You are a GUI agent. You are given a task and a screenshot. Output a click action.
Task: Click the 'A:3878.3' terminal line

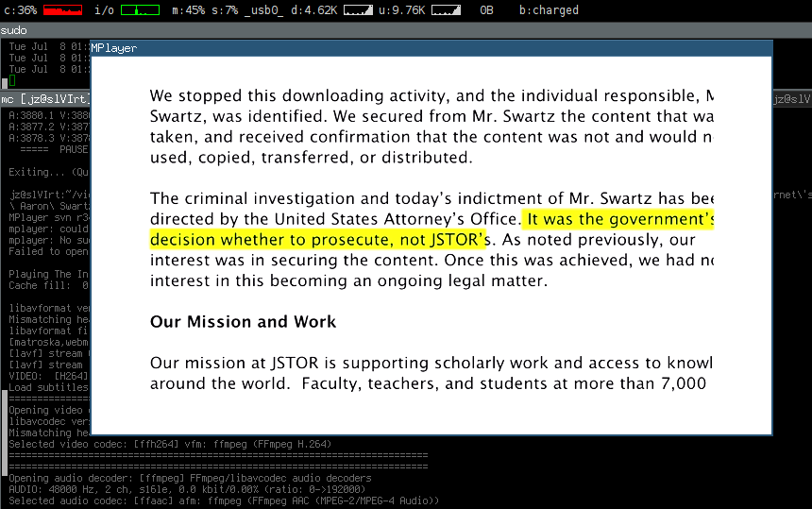(49, 138)
